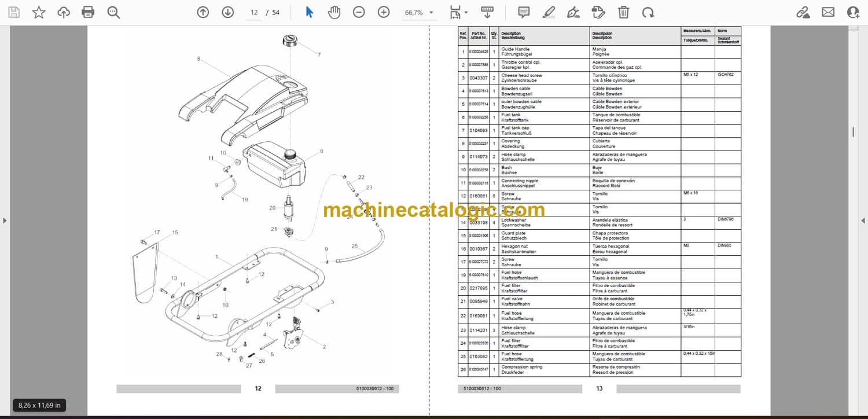Click 'Lockwasher' in row 14
868x419 pixels.
[x=513, y=220]
